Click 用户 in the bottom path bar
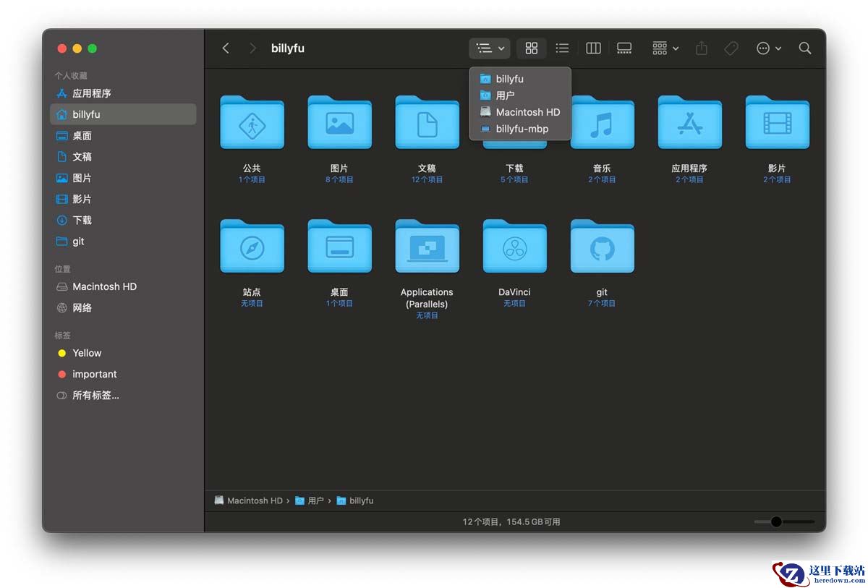 pos(315,500)
